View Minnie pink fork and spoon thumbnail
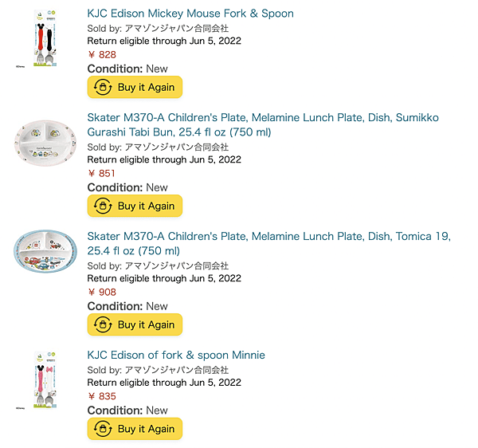This screenshot has height=448, width=478. (x=45, y=379)
